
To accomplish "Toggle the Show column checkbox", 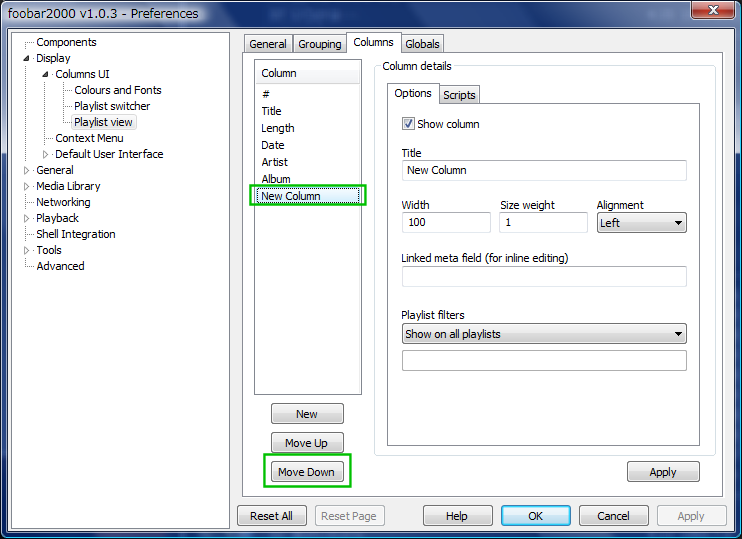I will (408, 124).
